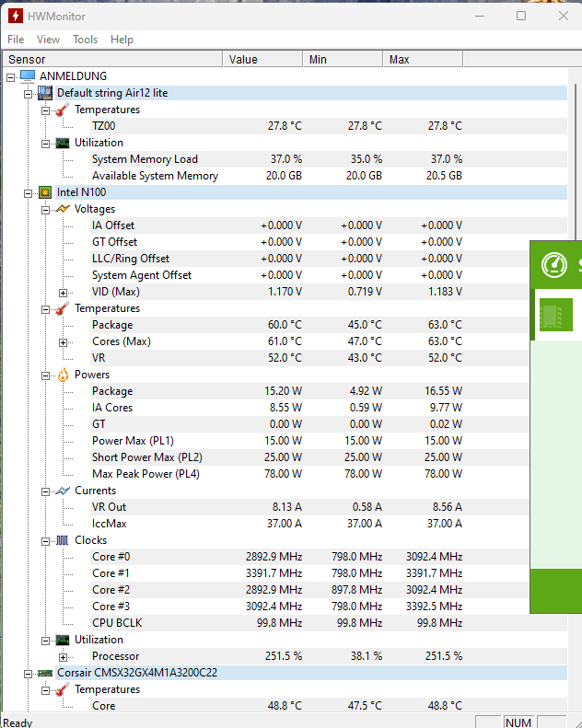Click the Currents graph icon
The width and height of the screenshot is (582, 728).
pyautogui.click(x=63, y=491)
